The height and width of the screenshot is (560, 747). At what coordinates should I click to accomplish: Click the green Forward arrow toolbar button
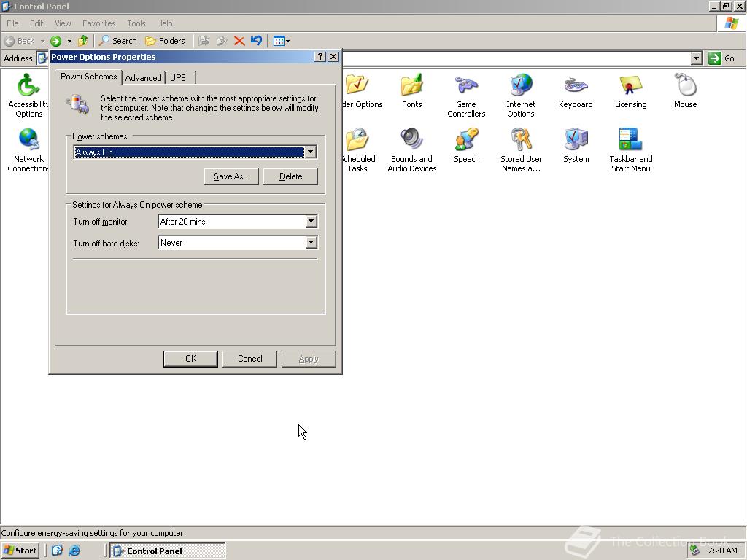pyautogui.click(x=55, y=41)
